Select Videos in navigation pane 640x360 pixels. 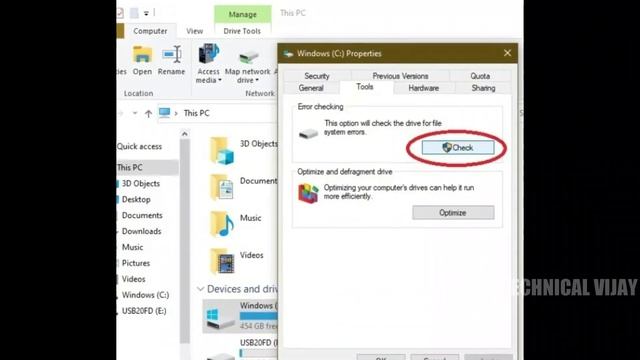[x=133, y=279]
